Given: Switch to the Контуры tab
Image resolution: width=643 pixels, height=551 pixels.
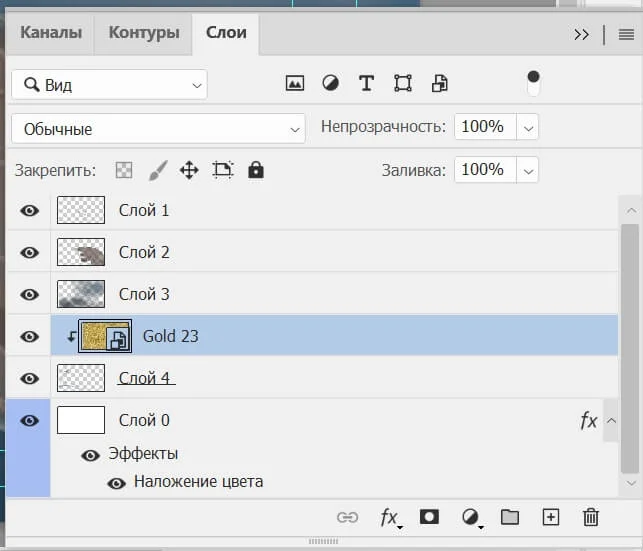Looking at the screenshot, I should point(143,32).
